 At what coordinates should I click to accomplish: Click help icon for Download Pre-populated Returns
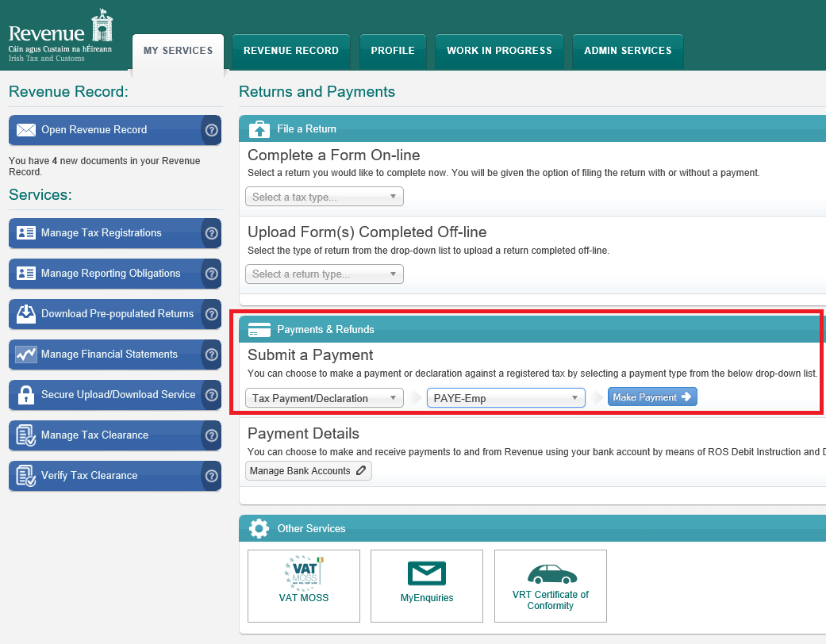click(x=211, y=314)
